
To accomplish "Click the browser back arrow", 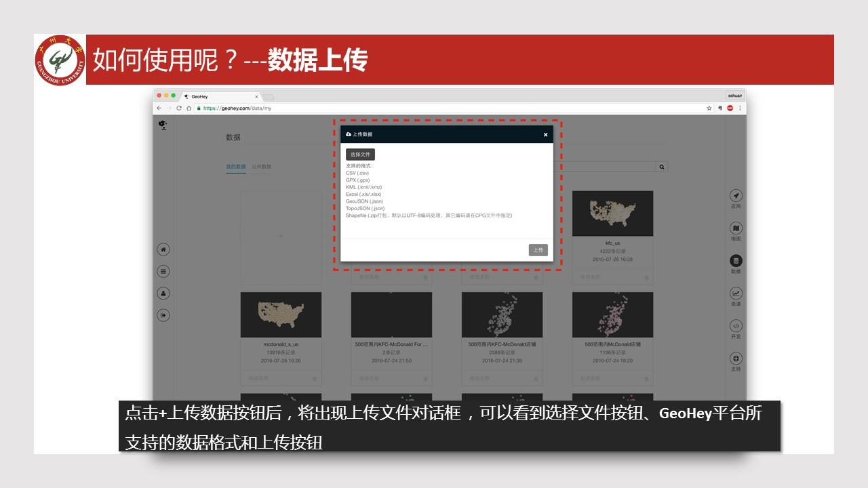I will pyautogui.click(x=159, y=108).
